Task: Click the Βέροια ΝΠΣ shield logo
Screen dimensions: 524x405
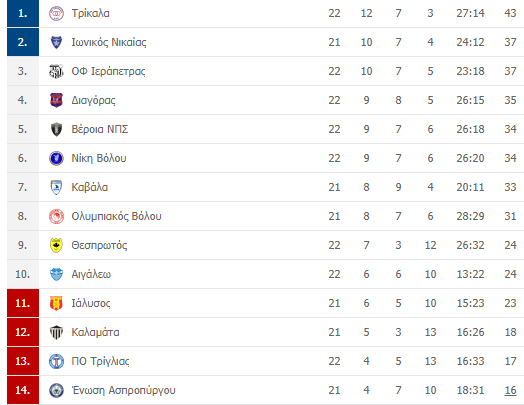Action: tap(56, 129)
